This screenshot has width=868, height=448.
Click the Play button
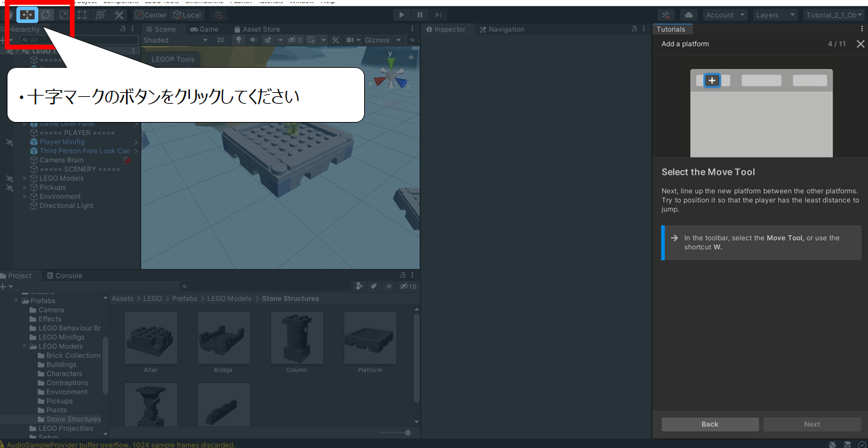pos(401,15)
